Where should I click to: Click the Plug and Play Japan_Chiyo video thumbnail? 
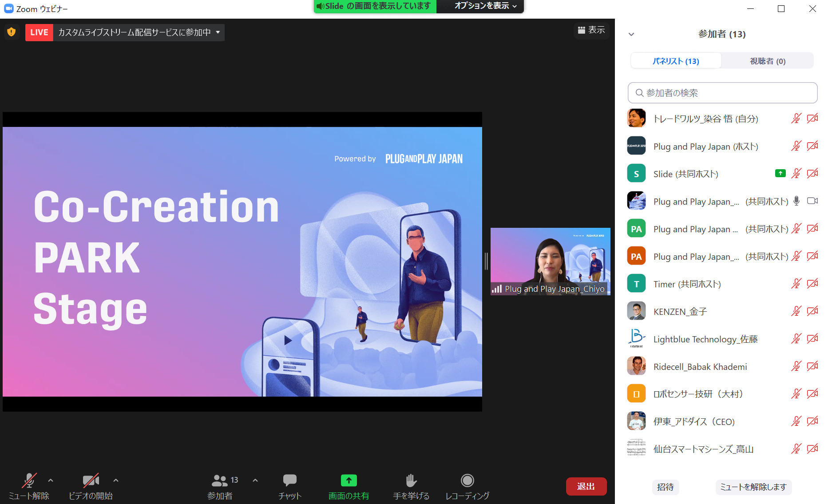tap(551, 262)
